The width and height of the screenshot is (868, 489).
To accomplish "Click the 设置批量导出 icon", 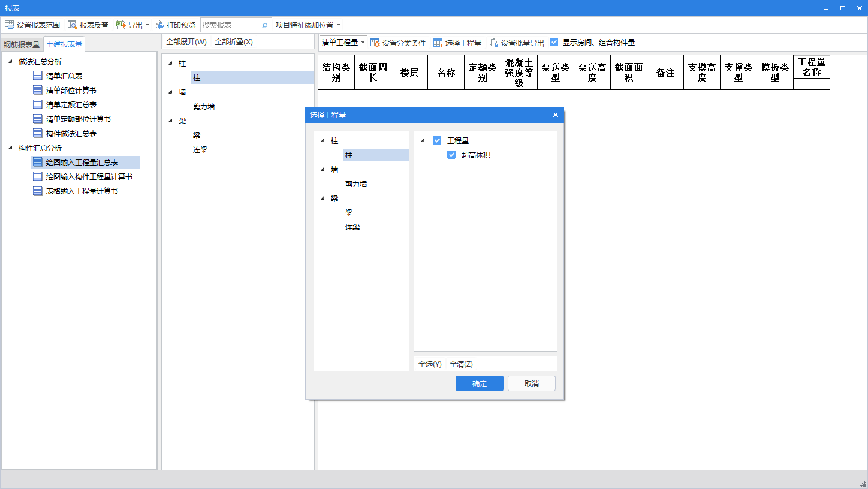I will pos(493,43).
